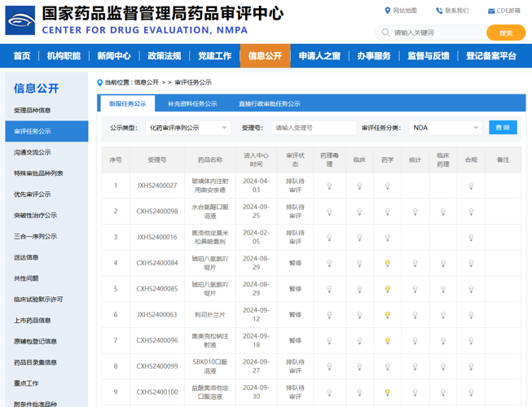Open 办事服务 navigation menu
The width and height of the screenshot is (532, 407).
pyautogui.click(x=374, y=56)
